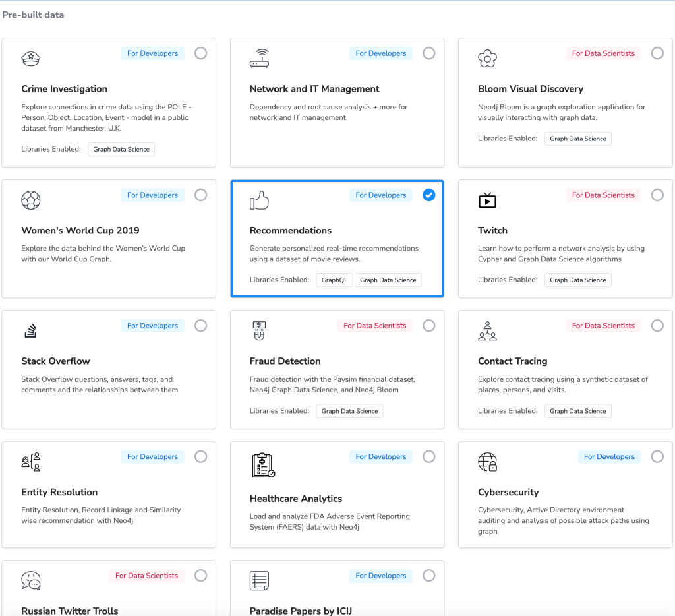Select the Fraud Detection dataset radio button
Screen dimensions: 675x616
428,326
